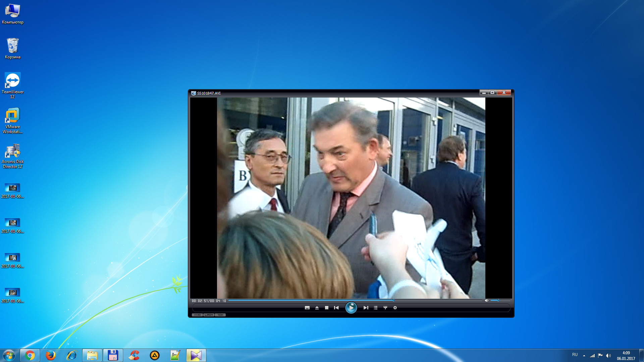The image size is (644, 362).
Task: Click the RU language indicator
Action: coord(575,355)
